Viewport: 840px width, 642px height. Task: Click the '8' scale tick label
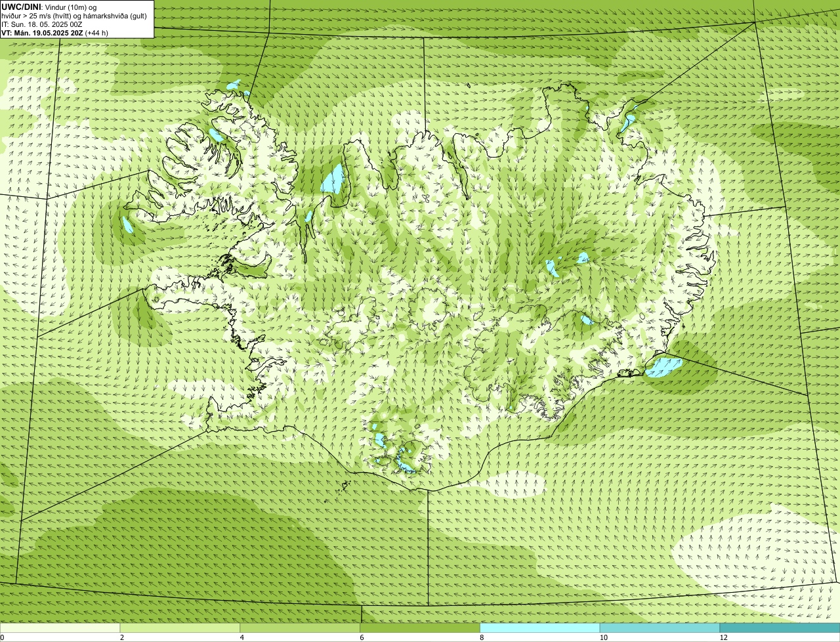[x=482, y=637]
